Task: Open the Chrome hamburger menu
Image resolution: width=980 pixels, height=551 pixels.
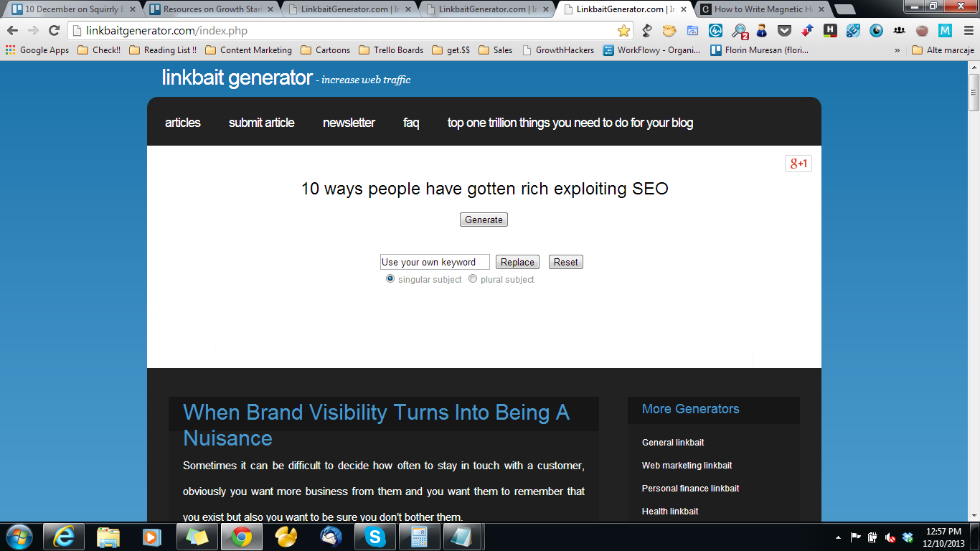Action: coord(967,30)
